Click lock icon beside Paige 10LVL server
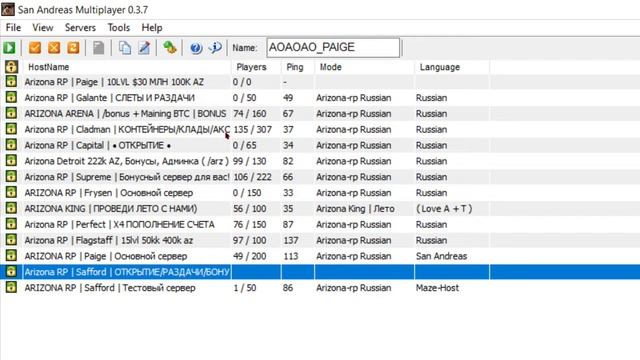Viewport: 640px width, 360px height. 11,82
